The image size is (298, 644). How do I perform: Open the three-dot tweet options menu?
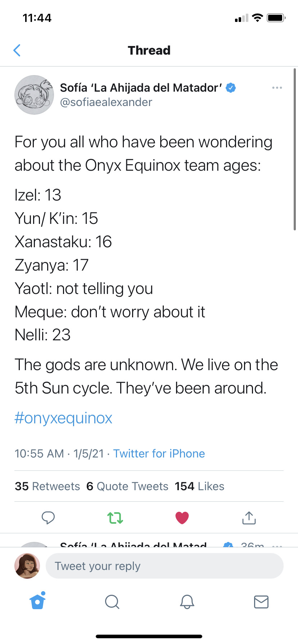277,88
